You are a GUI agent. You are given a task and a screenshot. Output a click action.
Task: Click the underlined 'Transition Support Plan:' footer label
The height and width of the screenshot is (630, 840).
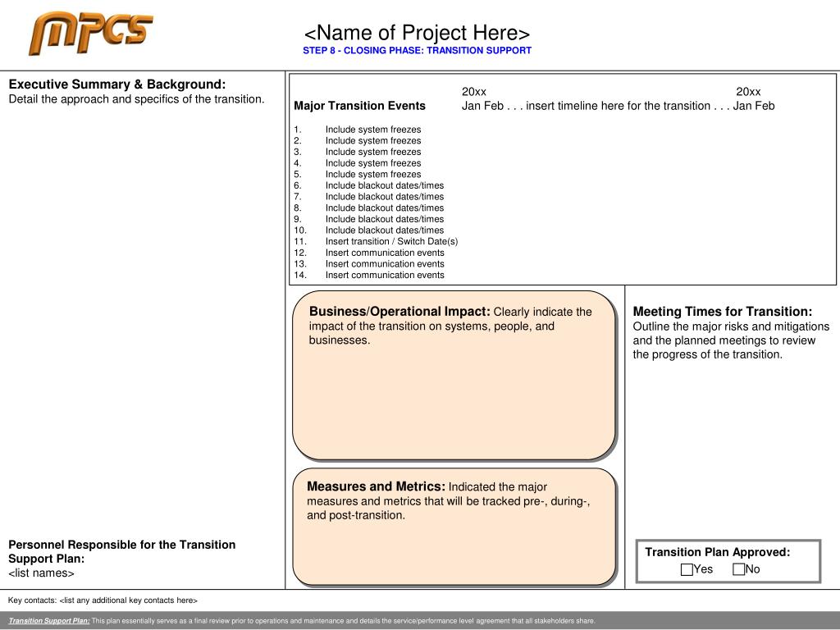(x=49, y=621)
